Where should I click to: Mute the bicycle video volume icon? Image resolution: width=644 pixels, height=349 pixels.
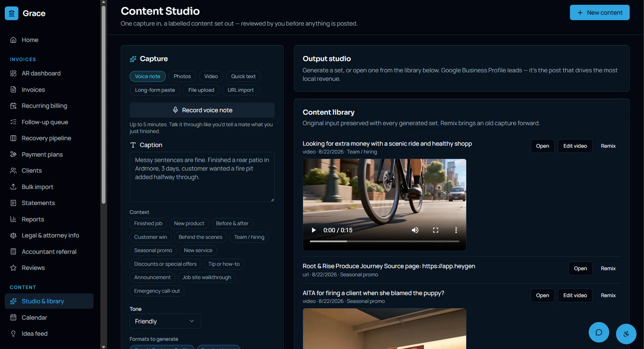pyautogui.click(x=415, y=230)
